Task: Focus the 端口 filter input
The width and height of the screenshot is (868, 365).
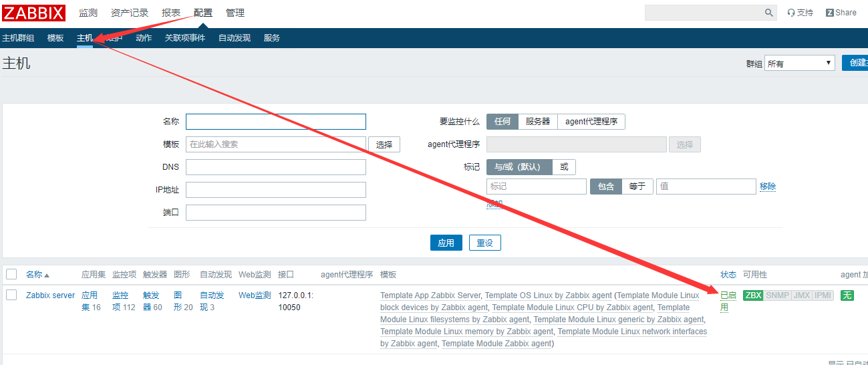Action: click(276, 213)
